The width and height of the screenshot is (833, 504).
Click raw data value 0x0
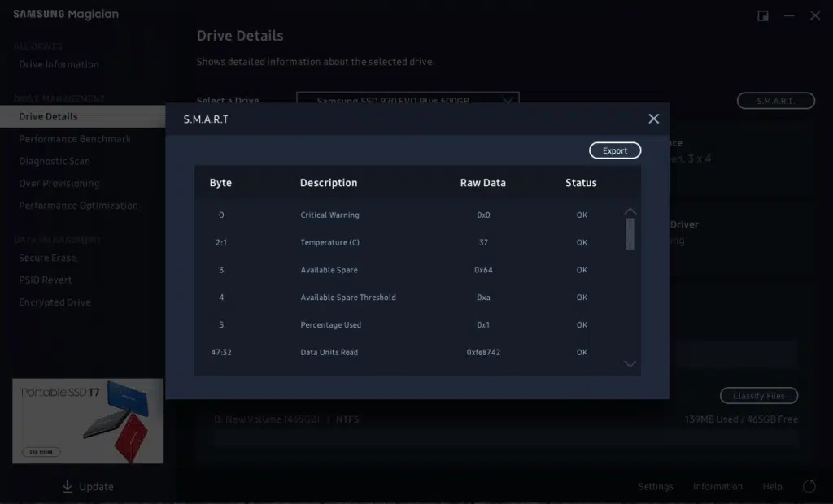(x=483, y=215)
